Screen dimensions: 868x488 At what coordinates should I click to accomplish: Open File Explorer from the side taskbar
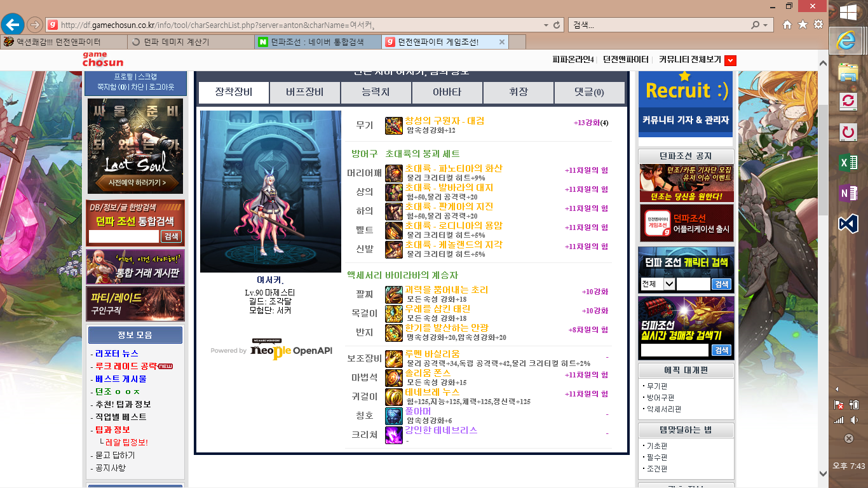(x=848, y=71)
